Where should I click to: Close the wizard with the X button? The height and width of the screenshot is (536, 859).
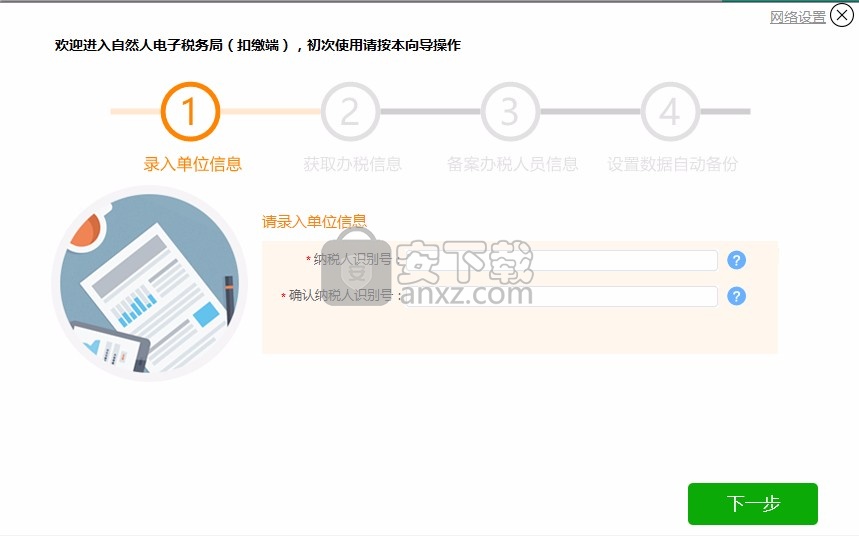841,15
